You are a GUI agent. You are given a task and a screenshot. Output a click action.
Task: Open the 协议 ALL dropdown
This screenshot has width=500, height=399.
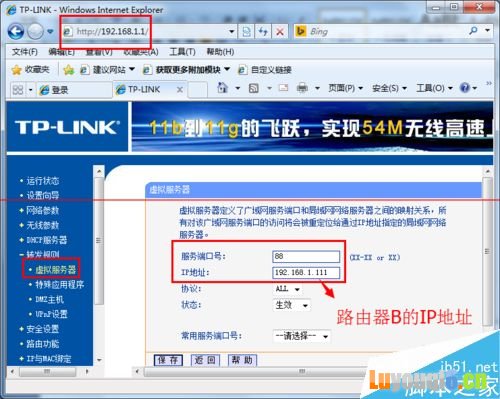point(287,289)
